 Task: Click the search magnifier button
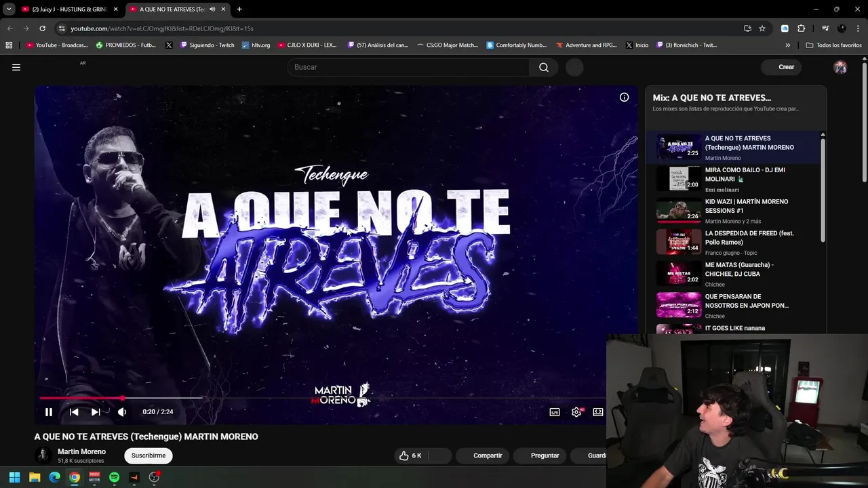pos(544,67)
